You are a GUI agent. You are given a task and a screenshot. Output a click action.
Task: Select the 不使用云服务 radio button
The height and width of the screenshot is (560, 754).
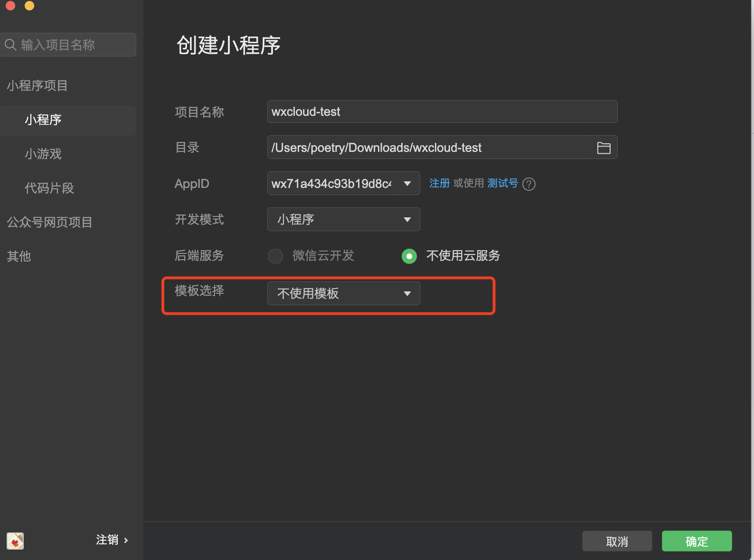pyautogui.click(x=409, y=256)
